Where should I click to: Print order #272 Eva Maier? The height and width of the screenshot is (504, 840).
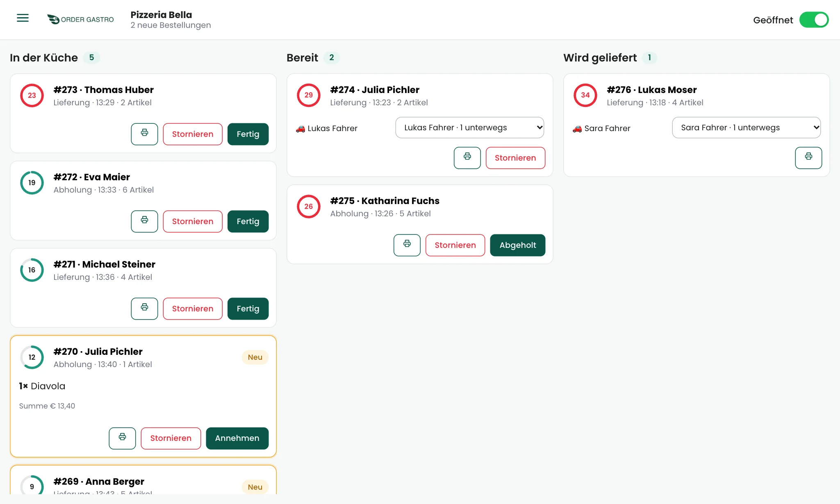coord(144,221)
